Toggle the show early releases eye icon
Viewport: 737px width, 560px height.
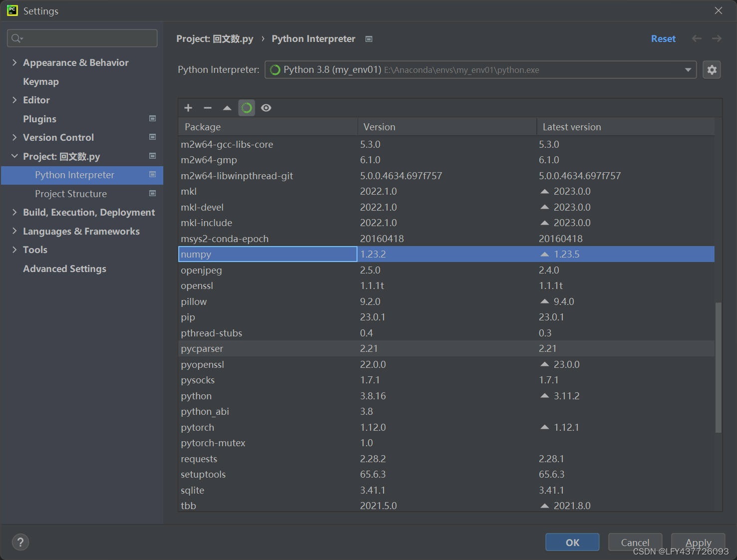click(x=266, y=108)
